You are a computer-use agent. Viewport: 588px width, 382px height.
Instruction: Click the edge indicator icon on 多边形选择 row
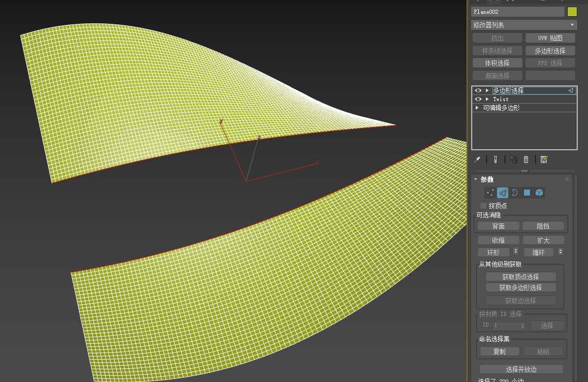pos(571,90)
